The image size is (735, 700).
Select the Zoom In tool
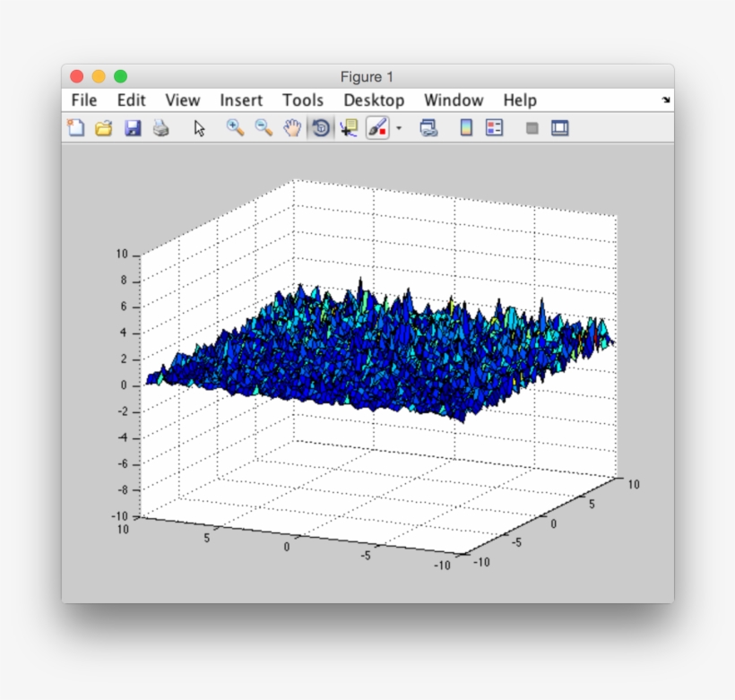pos(231,128)
